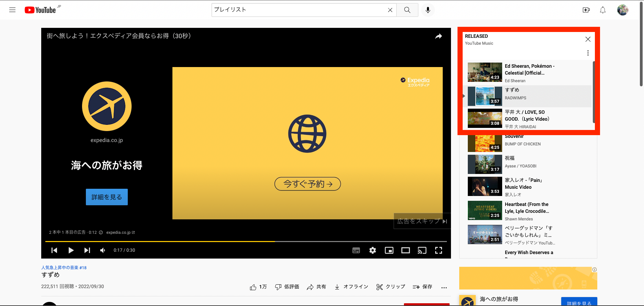Image resolution: width=644 pixels, height=306 pixels.
Task: Open expedia.co.jp external link in ad bar
Action: click(x=121, y=232)
